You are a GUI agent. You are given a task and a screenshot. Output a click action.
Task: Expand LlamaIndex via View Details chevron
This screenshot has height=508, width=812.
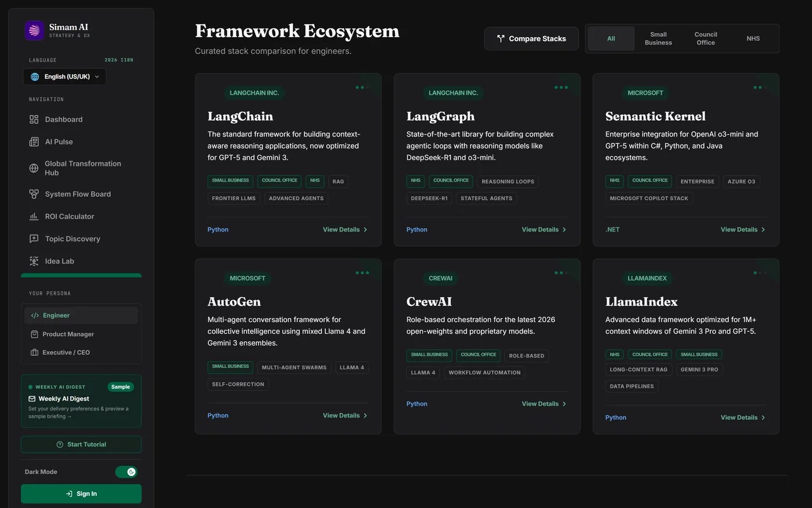click(x=763, y=418)
